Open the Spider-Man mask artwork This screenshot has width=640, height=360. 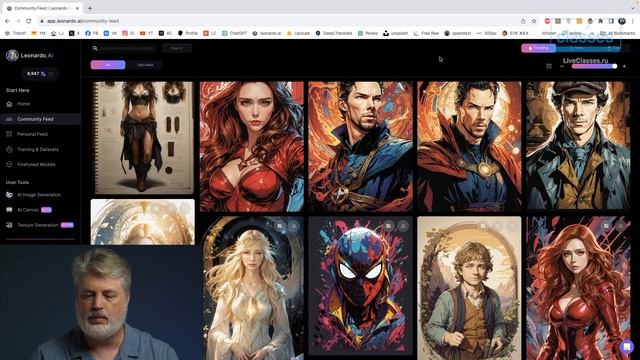click(360, 286)
